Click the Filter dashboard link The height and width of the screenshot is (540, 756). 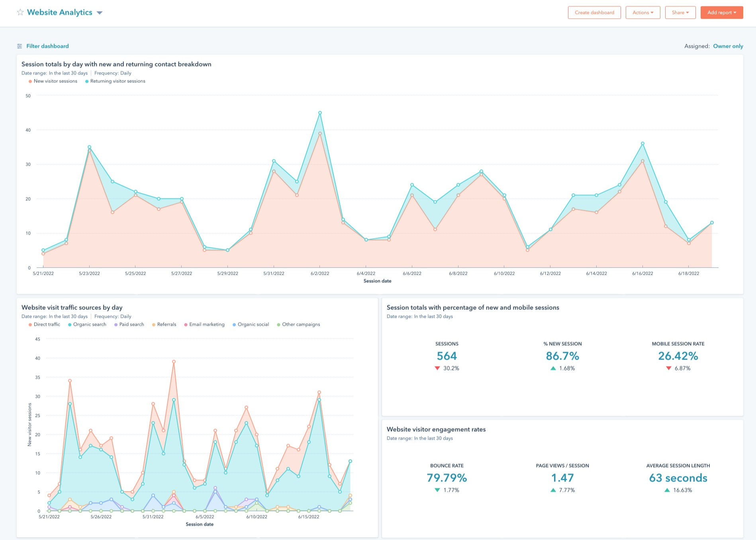(x=47, y=46)
